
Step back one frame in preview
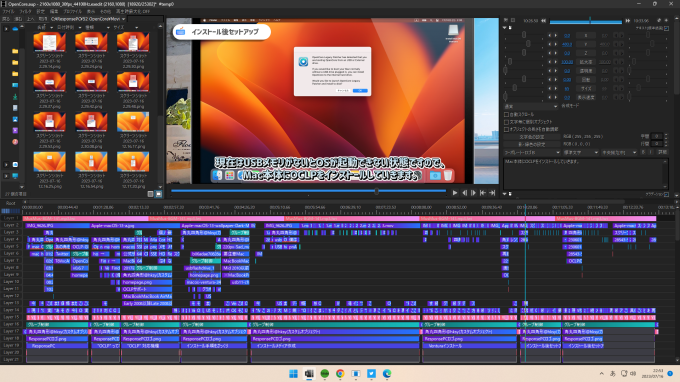coord(464,193)
